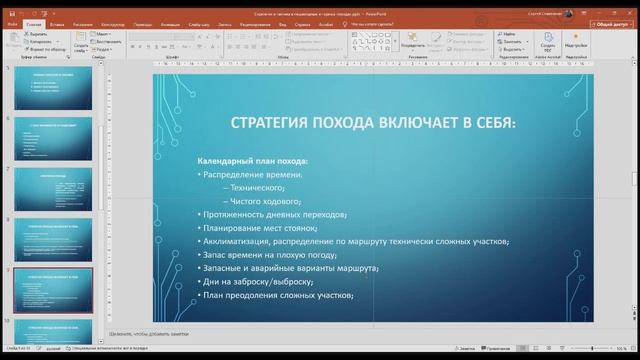Select the slide 8 thumbnail

pos(53,240)
